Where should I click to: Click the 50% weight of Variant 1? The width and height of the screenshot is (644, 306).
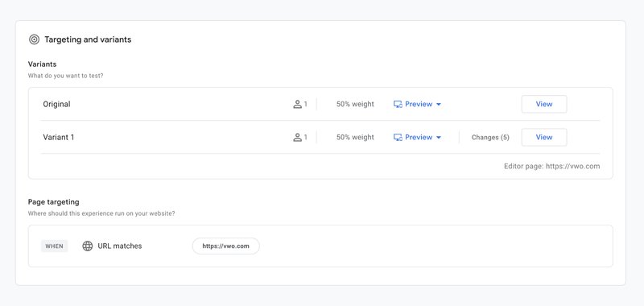pyautogui.click(x=355, y=137)
